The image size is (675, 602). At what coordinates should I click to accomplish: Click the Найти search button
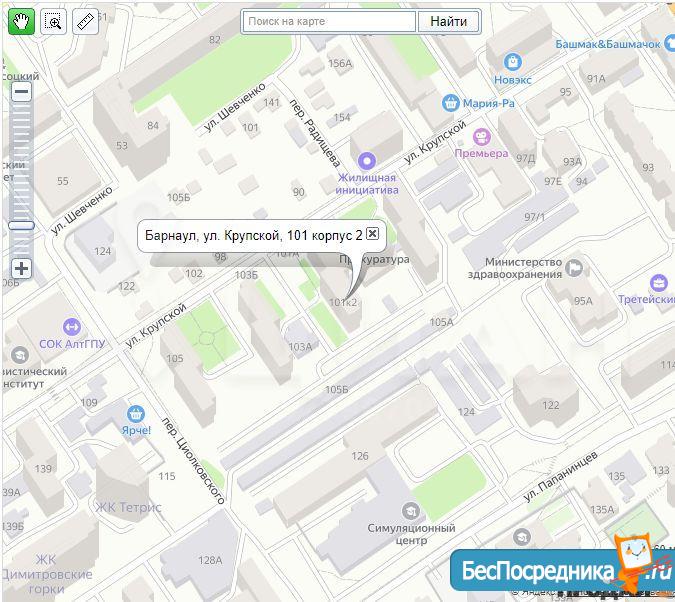(449, 22)
